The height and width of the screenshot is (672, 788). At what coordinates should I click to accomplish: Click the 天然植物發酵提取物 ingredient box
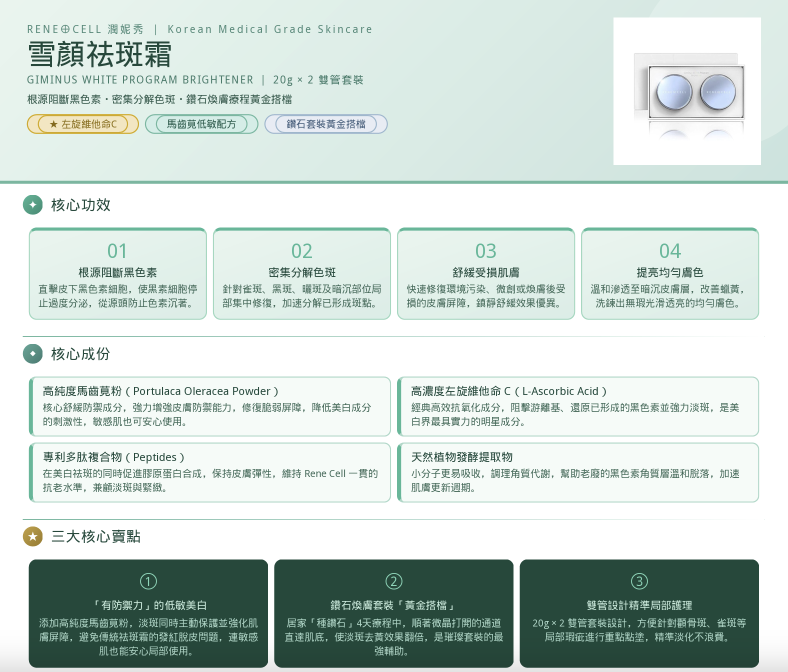pyautogui.click(x=578, y=472)
